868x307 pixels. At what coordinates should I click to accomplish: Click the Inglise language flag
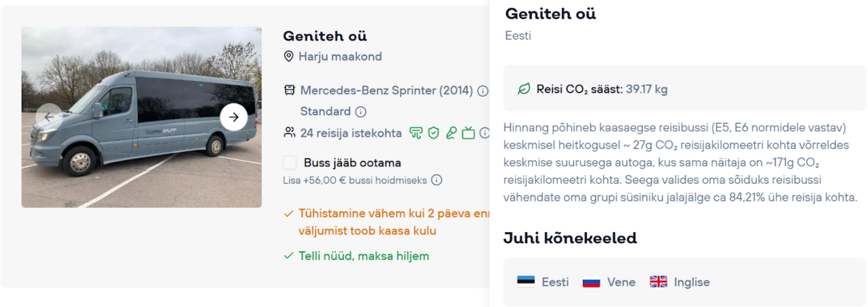coord(658,282)
